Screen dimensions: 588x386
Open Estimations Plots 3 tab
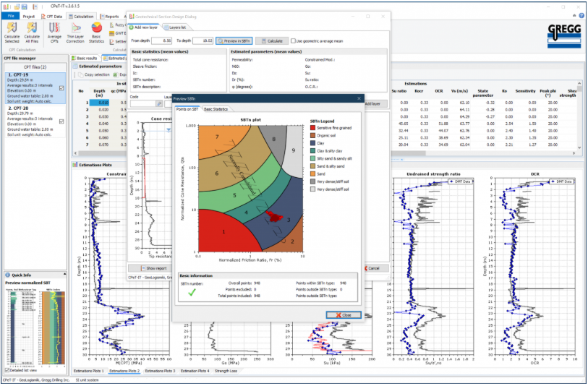(160, 371)
